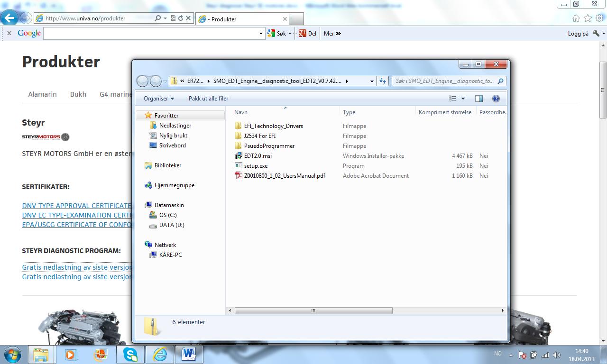Go back in Internet Explorer
The image size is (607, 364).
pos(10,18)
